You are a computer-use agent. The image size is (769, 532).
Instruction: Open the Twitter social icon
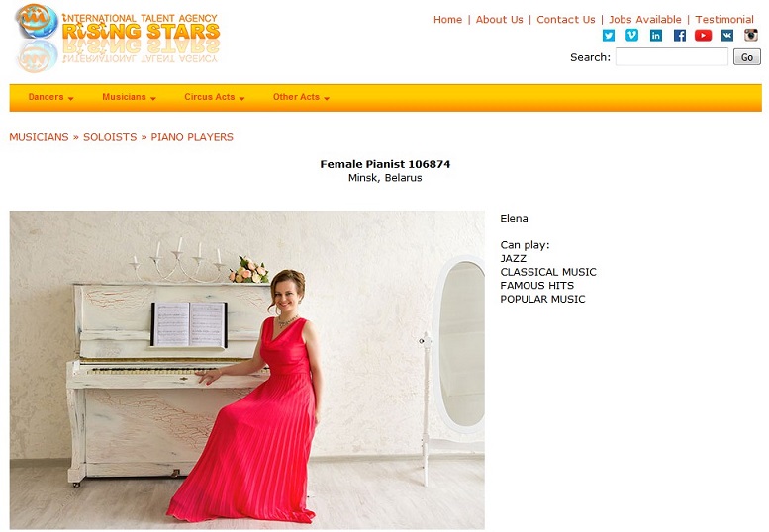tap(608, 36)
